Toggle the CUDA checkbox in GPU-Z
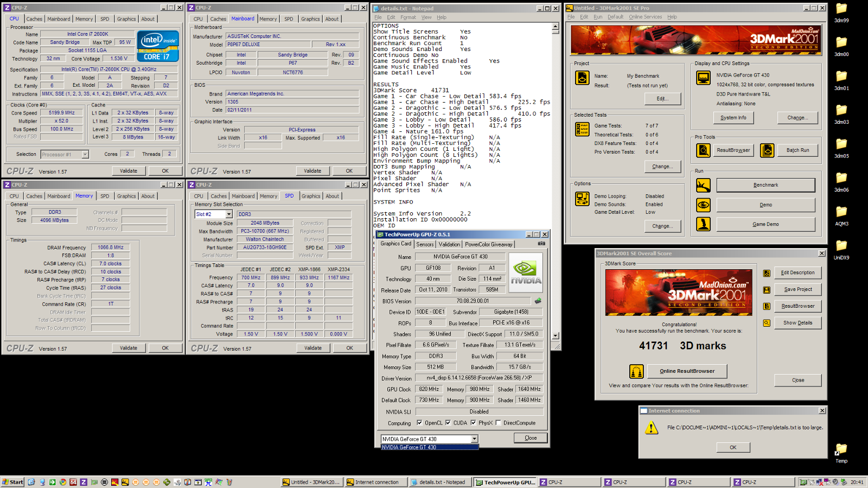Image resolution: width=868 pixels, height=488 pixels. pyautogui.click(x=448, y=423)
